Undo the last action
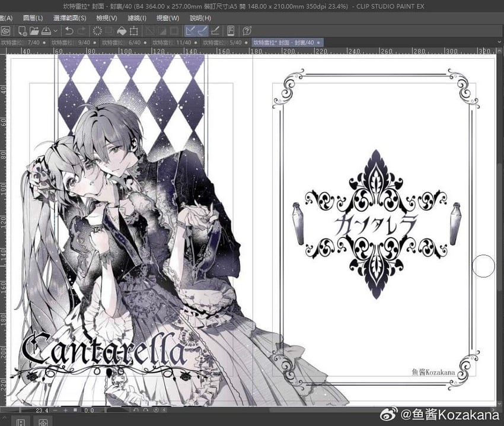Viewport: 504px width, 426px height. pyautogui.click(x=69, y=31)
